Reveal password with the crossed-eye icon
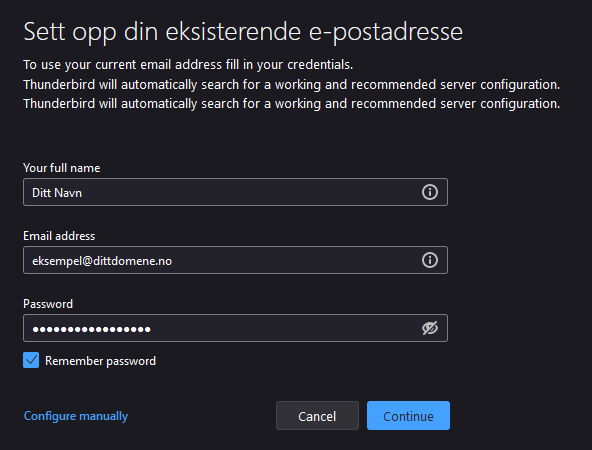 click(x=430, y=328)
